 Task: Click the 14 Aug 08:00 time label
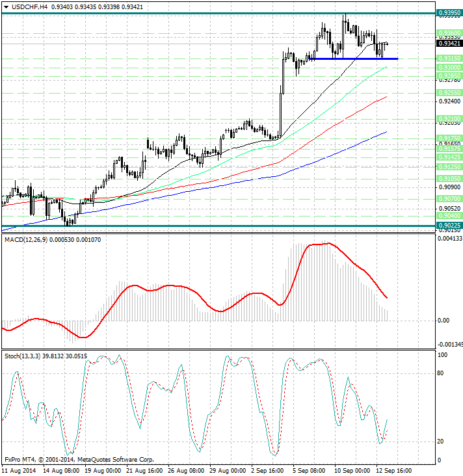[x=61, y=471]
